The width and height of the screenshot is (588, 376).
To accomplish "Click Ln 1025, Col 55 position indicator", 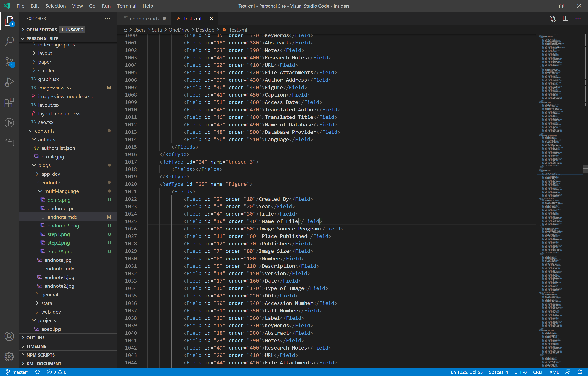I will 467,372.
